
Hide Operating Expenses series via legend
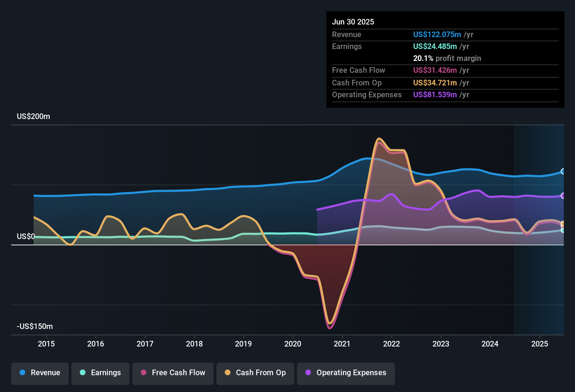point(346,373)
